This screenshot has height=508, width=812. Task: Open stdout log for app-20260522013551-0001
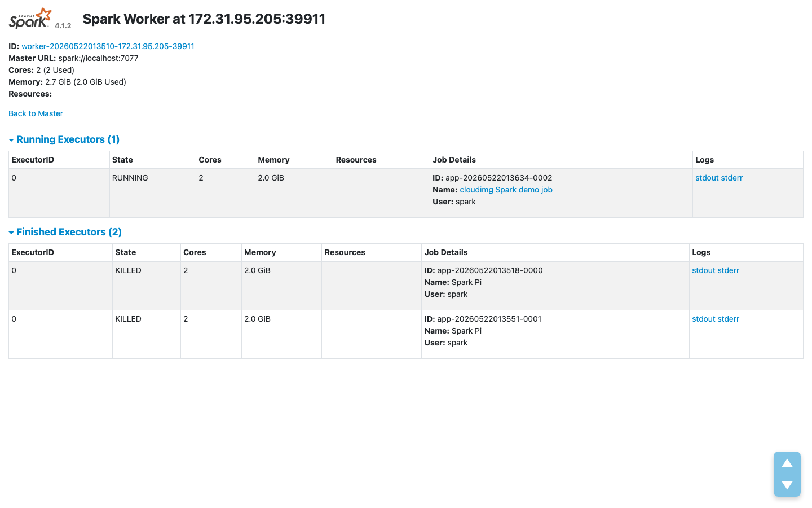(703, 319)
